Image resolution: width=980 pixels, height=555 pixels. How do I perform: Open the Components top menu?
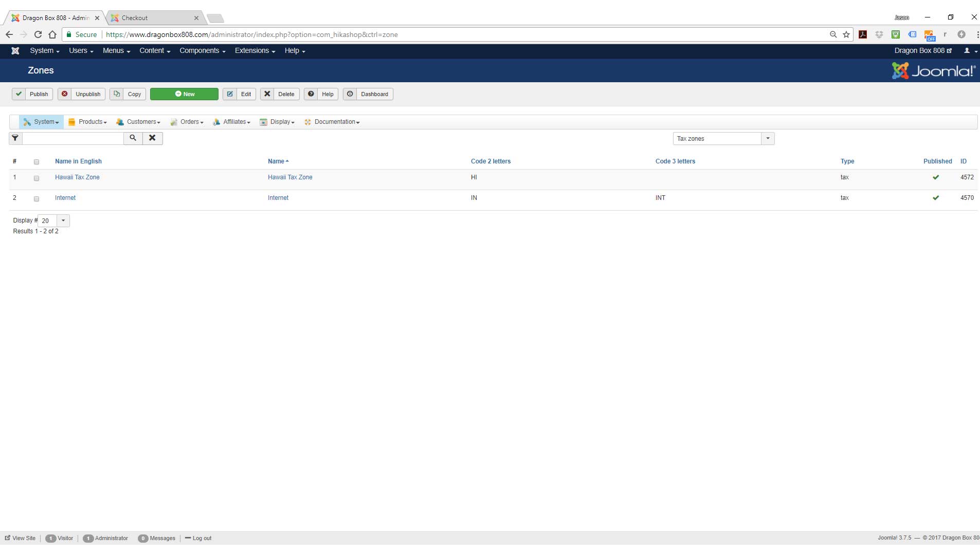tap(203, 50)
